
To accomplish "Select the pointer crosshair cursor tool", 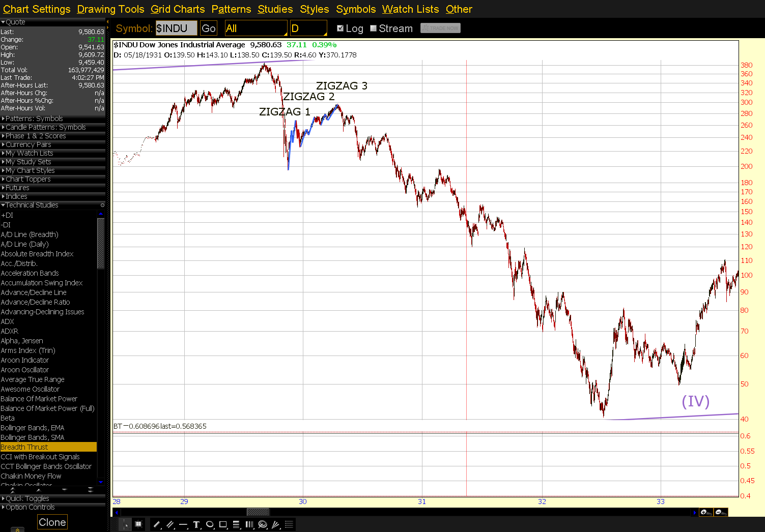I will point(125,524).
